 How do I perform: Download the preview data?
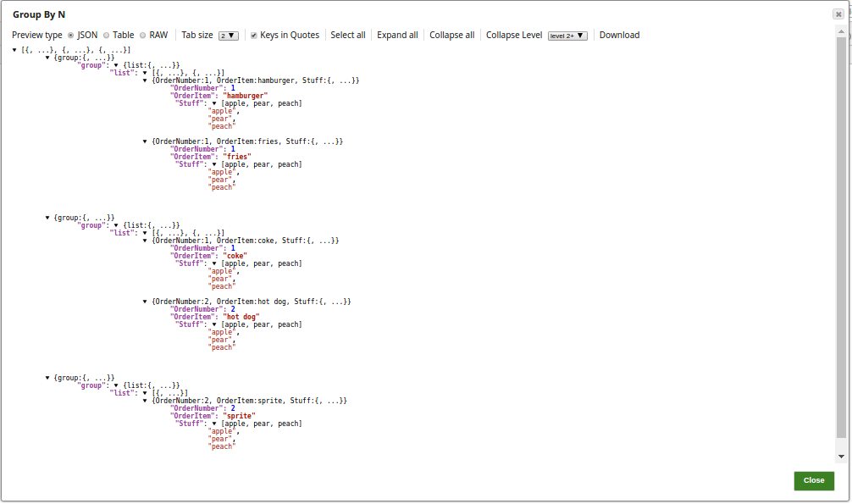(x=619, y=35)
